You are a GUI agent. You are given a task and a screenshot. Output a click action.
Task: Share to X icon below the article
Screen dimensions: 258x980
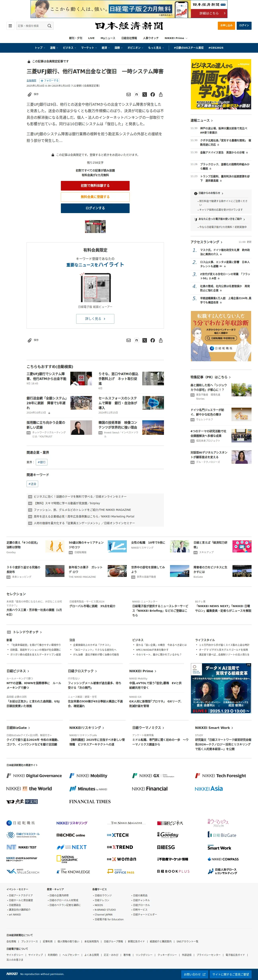(145, 340)
